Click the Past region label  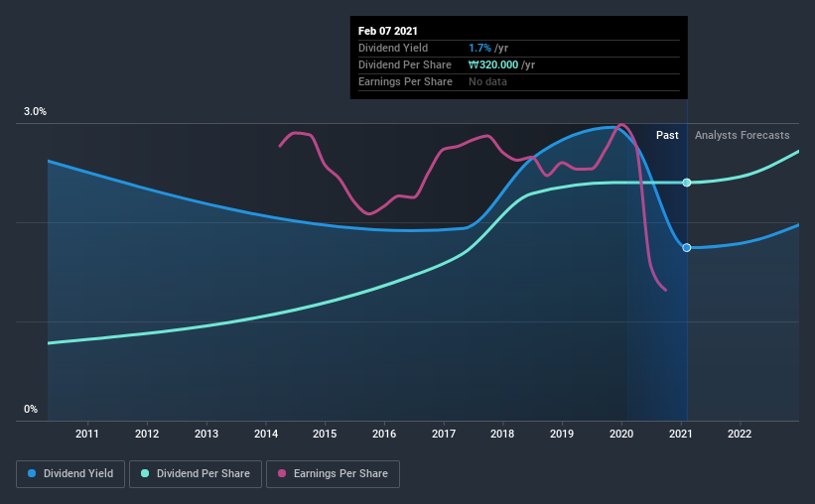click(667, 135)
